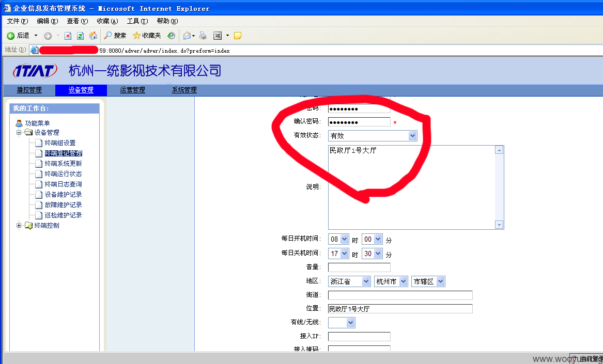Open the 编辑(E) menu

[48, 21]
